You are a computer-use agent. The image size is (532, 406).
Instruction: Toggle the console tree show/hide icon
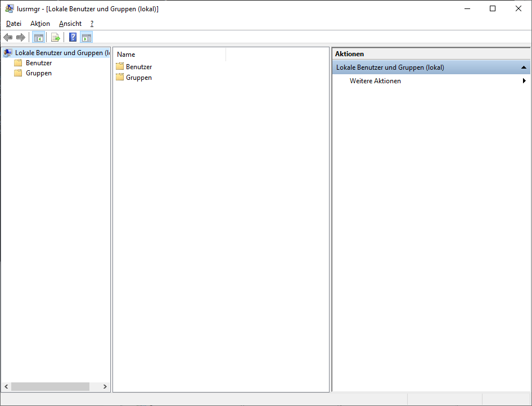(x=39, y=37)
